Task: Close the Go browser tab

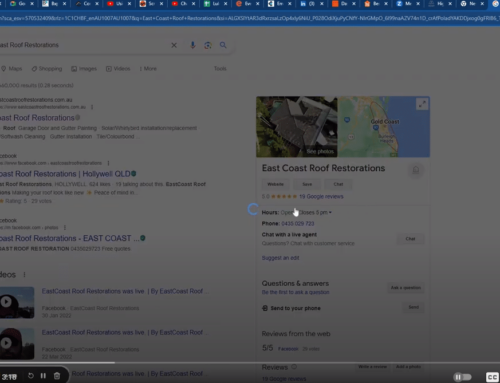Action: click(32, 4)
